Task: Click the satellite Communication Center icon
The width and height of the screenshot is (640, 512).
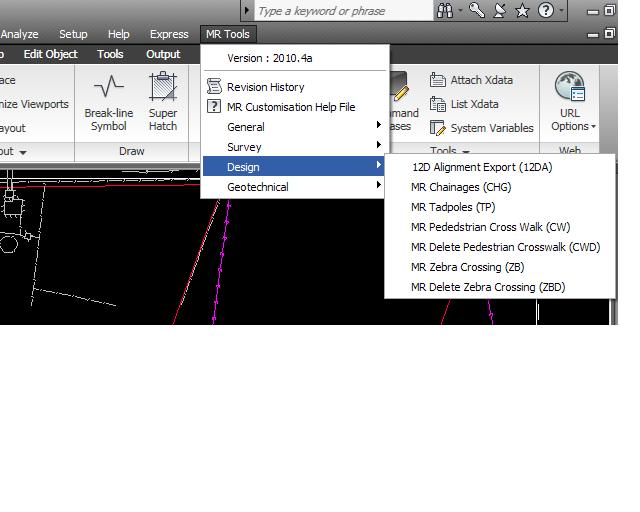Action: (x=500, y=10)
